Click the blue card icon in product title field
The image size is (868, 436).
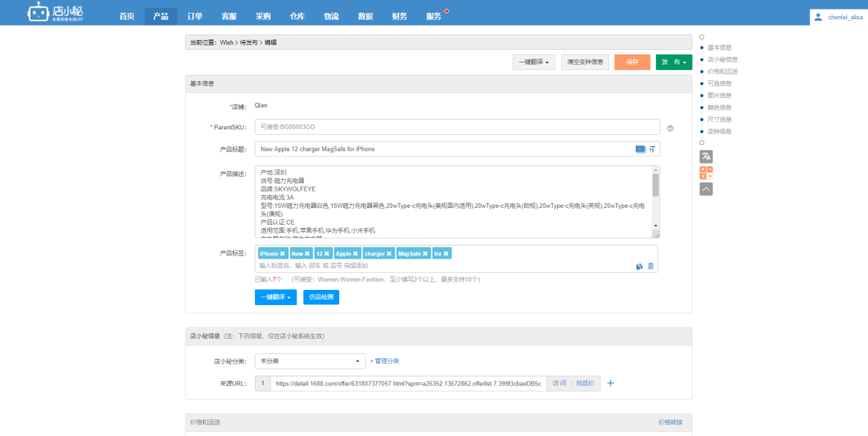point(641,149)
